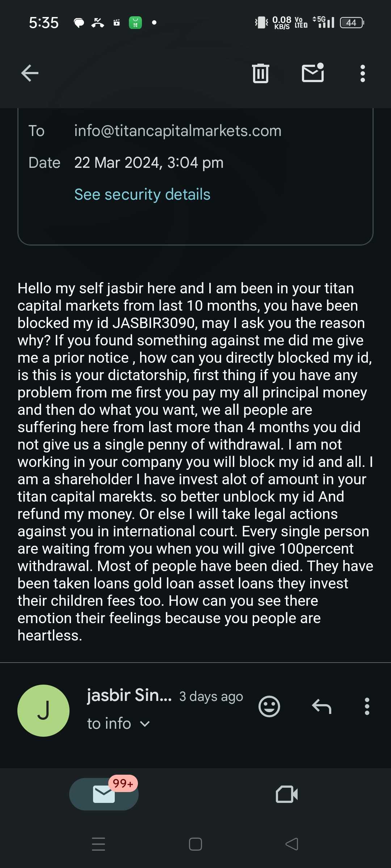The height and width of the screenshot is (868, 391).
Task: Tap the date 22 Mar 2024 line
Action: (x=148, y=163)
